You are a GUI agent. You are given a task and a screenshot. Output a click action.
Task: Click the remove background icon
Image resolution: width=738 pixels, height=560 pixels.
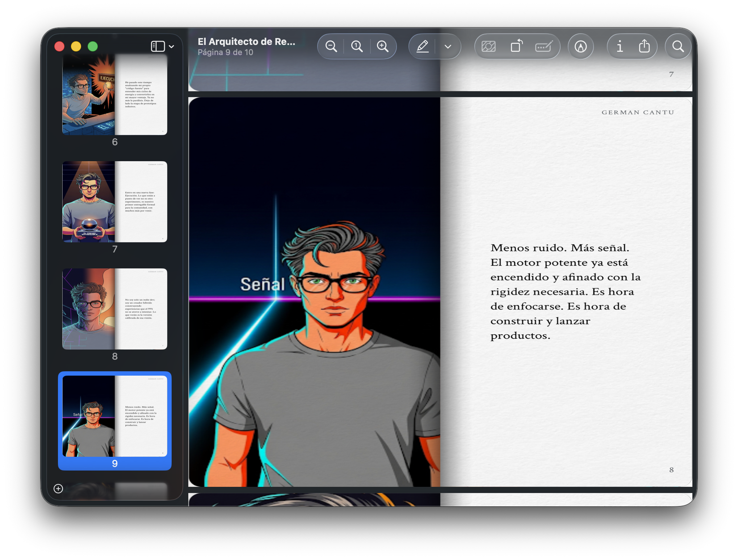click(x=488, y=46)
